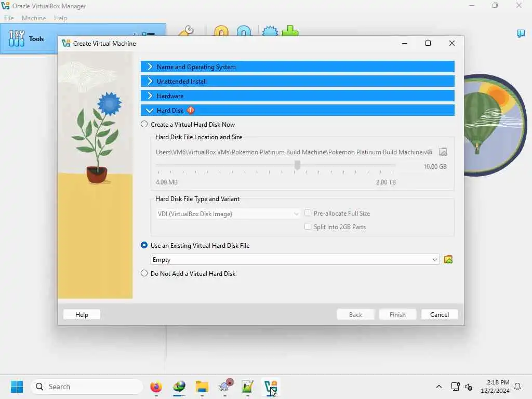This screenshot has width=532, height=399.
Task: Open Firefox from the taskbar
Action: point(156,387)
